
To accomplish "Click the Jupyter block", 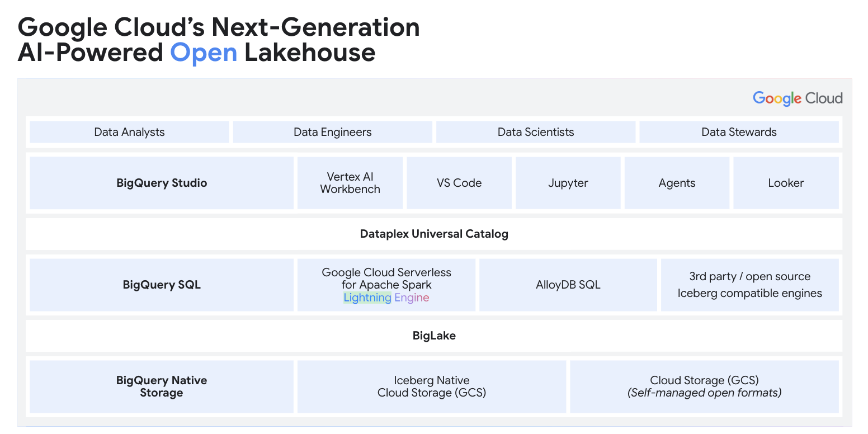I will (x=568, y=183).
